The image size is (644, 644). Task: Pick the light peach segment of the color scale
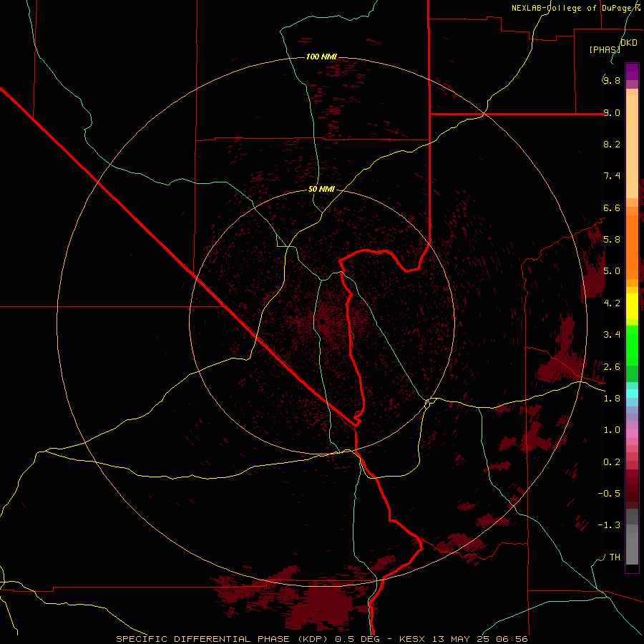pyautogui.click(x=632, y=147)
